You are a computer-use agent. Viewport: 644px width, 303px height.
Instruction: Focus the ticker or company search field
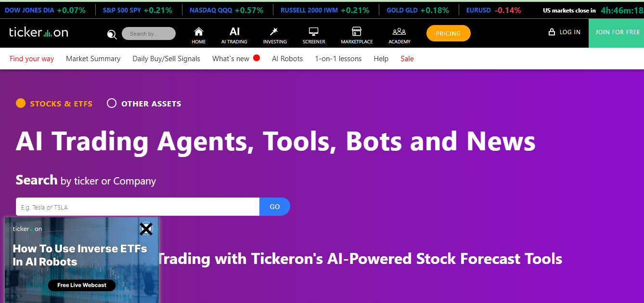point(138,207)
